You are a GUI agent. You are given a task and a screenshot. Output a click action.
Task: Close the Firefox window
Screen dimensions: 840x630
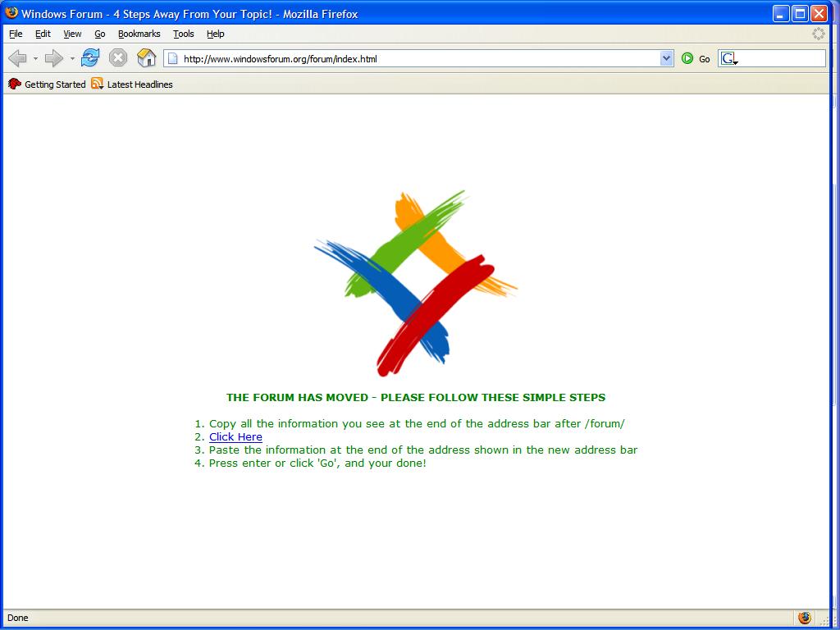pyautogui.click(x=819, y=13)
